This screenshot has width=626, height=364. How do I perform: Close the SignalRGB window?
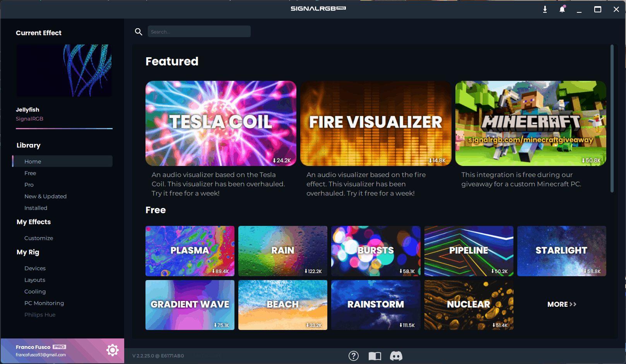[616, 9]
